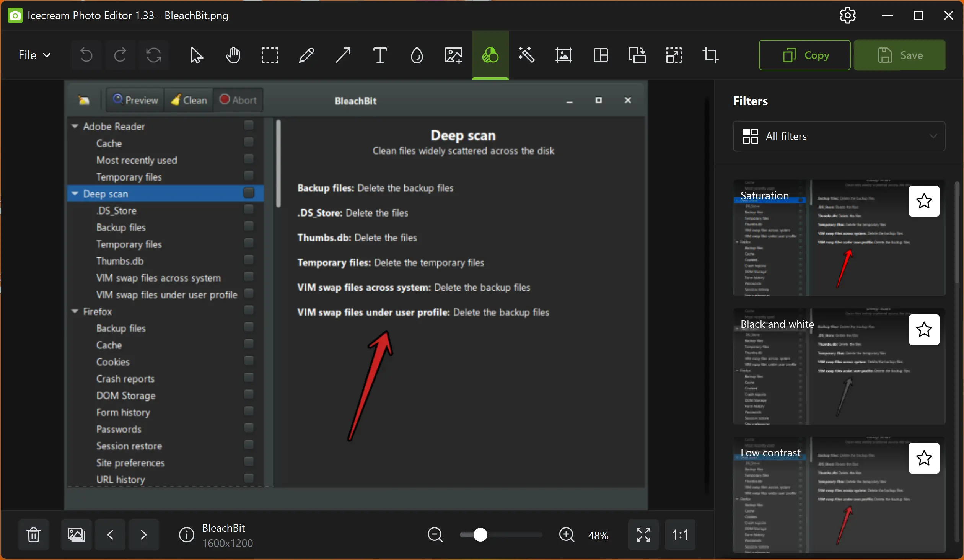Click the zoom in magnifier
Viewport: 964px width, 560px height.
tap(567, 535)
